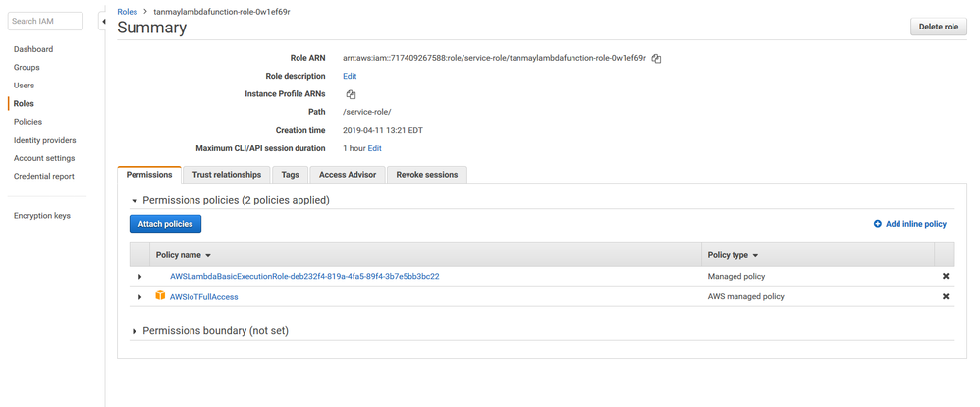980x407 pixels.
Task: Switch to Access Advisor tab
Action: 348,175
